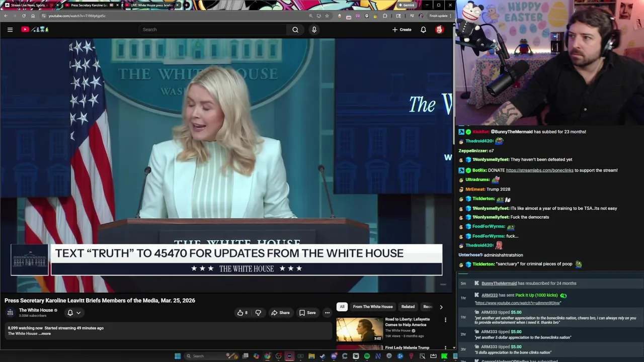The height and width of the screenshot is (362, 644).
Task: Select the Related filter chip
Action: tap(408, 307)
